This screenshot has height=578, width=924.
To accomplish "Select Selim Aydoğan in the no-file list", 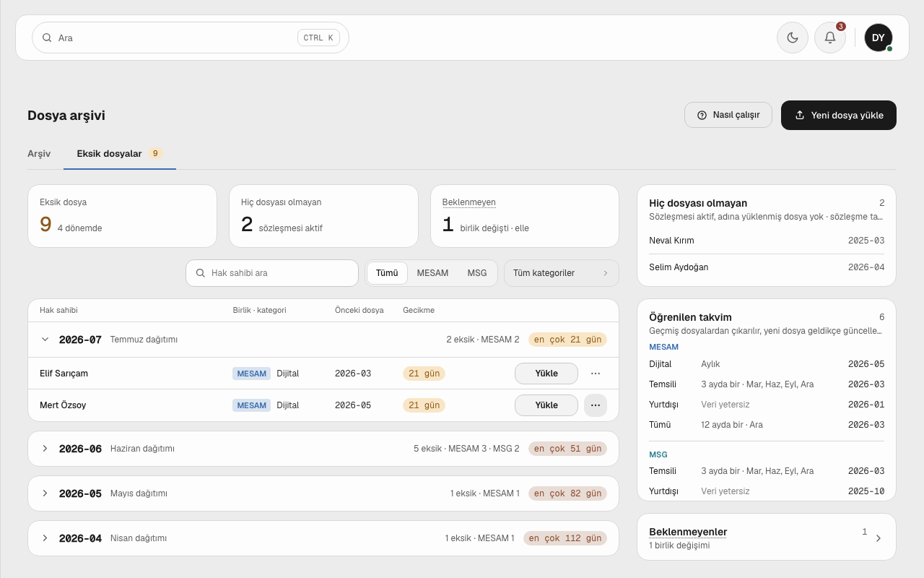I will pyautogui.click(x=767, y=267).
